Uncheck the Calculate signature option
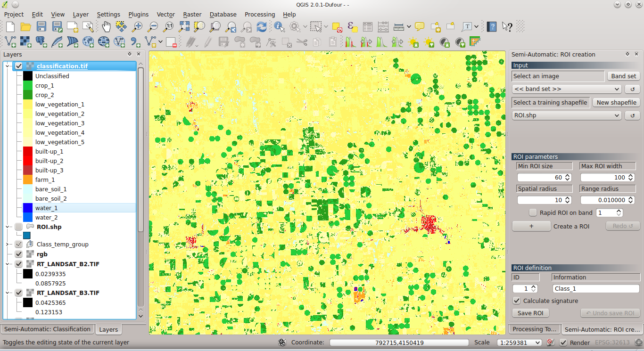Screen dimensions: 644x351 tap(516, 301)
